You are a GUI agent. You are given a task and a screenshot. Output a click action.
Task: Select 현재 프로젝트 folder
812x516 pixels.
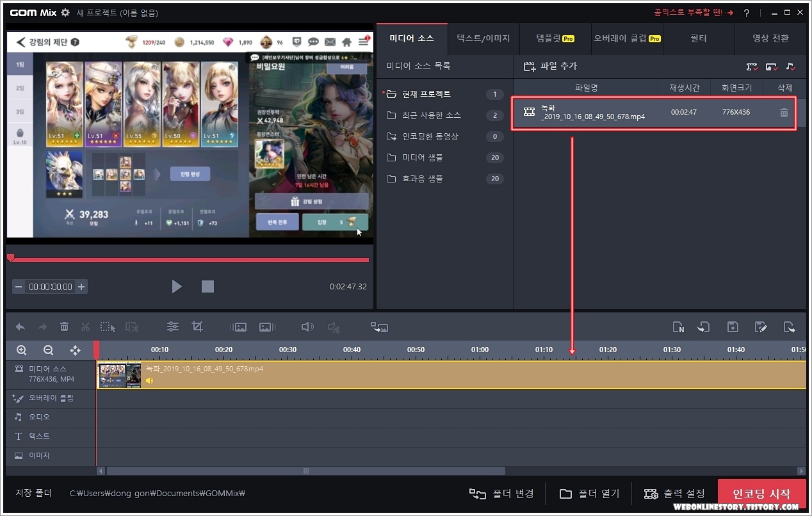[x=445, y=94]
